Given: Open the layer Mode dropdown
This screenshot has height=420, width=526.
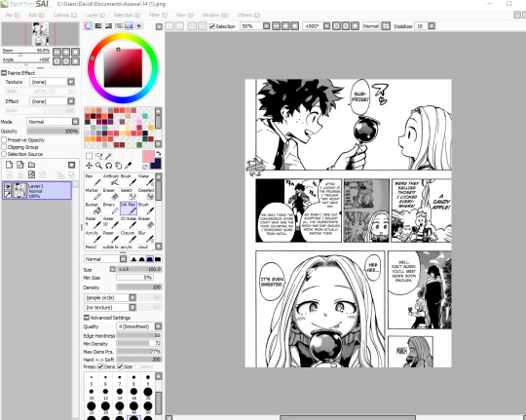Looking at the screenshot, I should 75,122.
